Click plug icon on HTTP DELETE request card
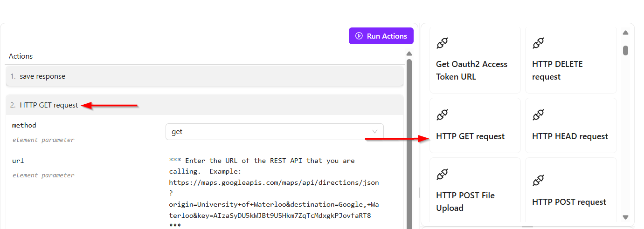This screenshot has height=229, width=644. [538, 44]
